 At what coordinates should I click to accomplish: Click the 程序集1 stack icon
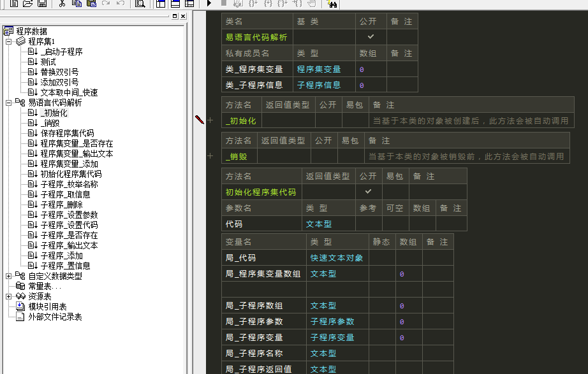tap(20, 41)
